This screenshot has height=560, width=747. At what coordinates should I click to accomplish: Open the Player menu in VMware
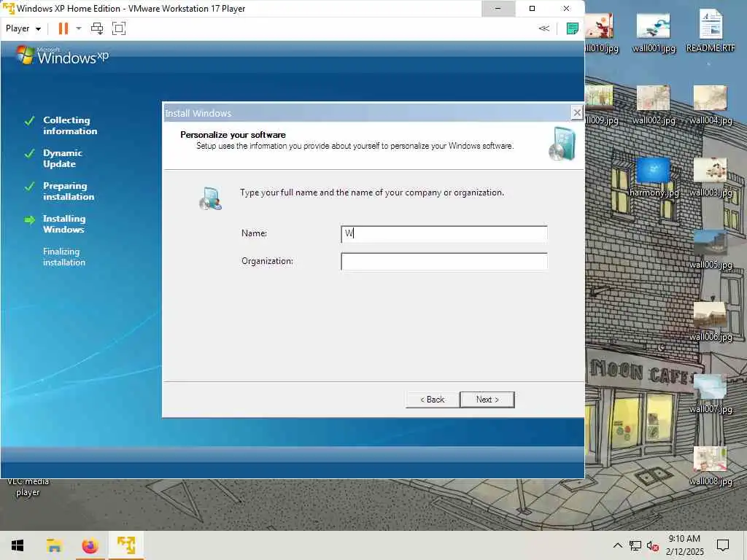[23, 28]
